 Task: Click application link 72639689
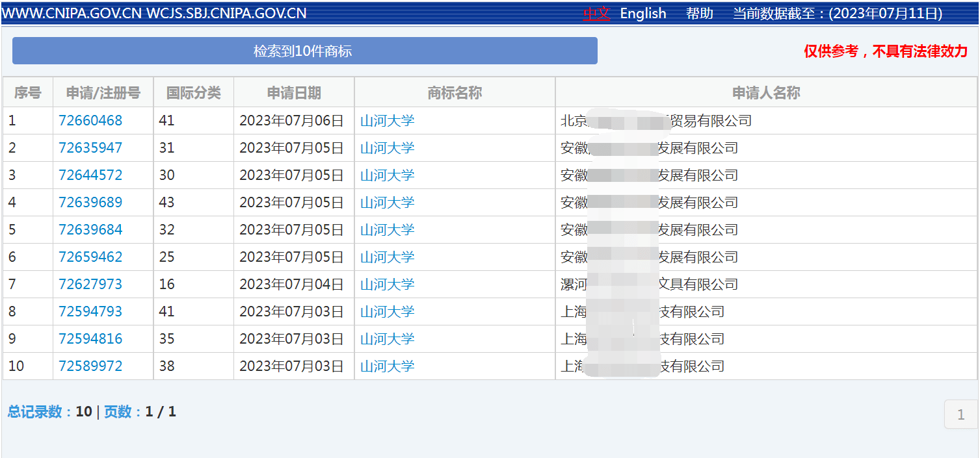point(90,203)
